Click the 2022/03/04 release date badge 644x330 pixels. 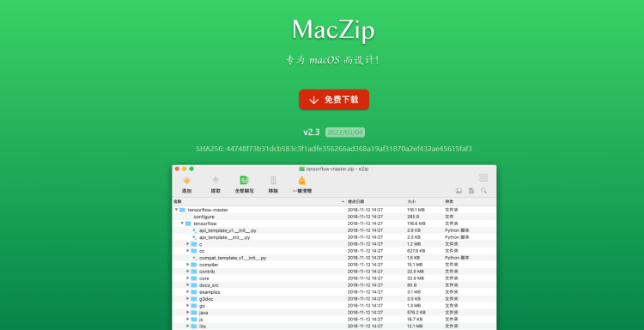click(345, 132)
